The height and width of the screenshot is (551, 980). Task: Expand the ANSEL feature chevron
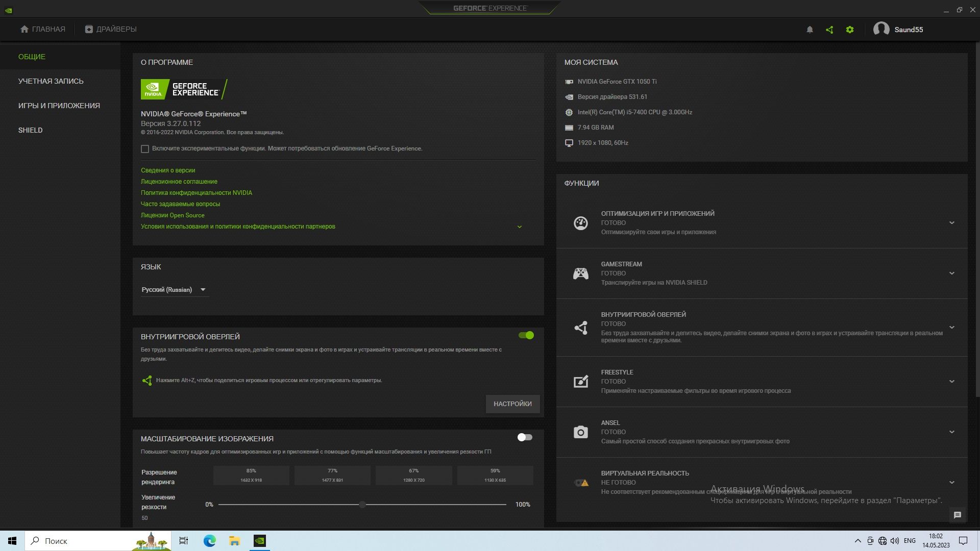(952, 432)
